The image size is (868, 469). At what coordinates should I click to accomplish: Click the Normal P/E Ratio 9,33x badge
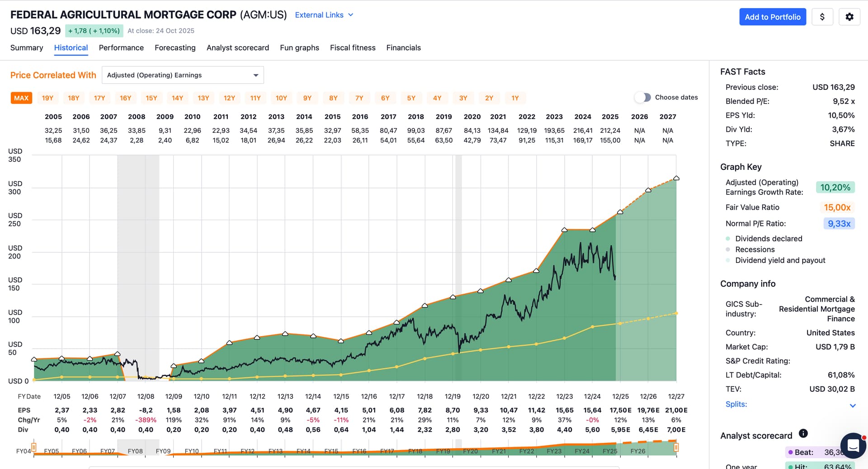click(839, 224)
